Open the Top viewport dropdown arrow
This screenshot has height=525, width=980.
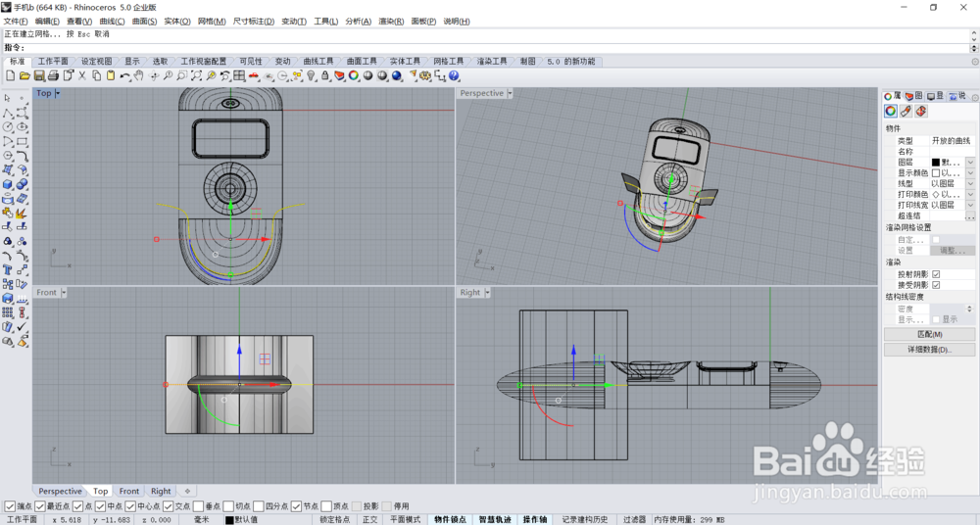[x=58, y=93]
